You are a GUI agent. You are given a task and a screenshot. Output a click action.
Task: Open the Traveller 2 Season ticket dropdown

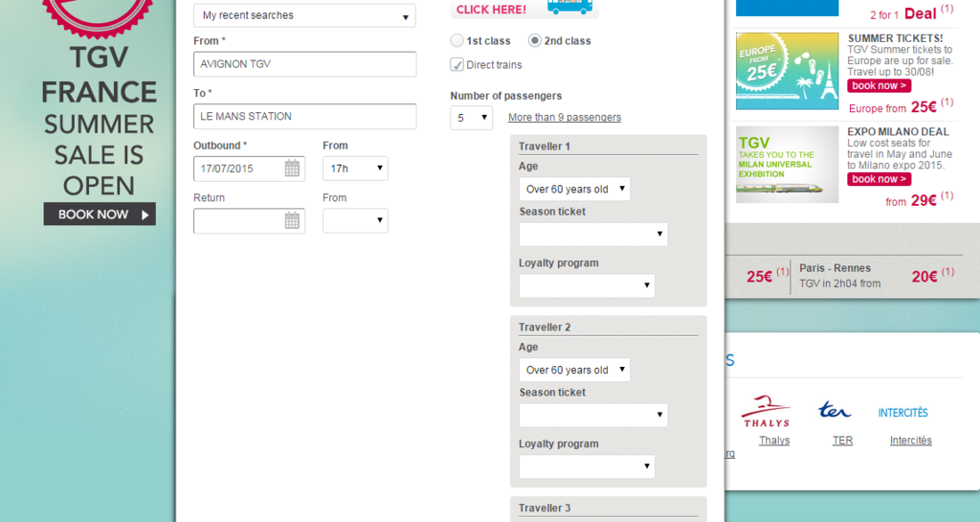click(x=593, y=415)
